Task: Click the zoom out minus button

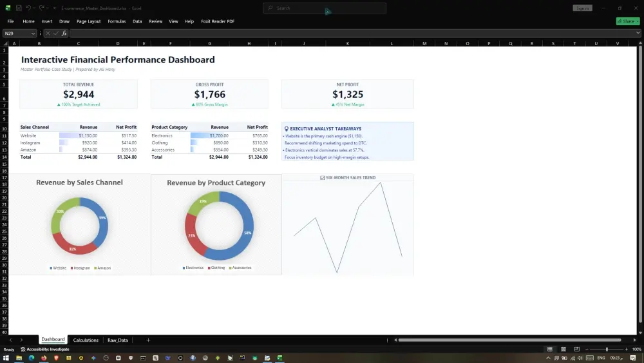Action: 587,349
